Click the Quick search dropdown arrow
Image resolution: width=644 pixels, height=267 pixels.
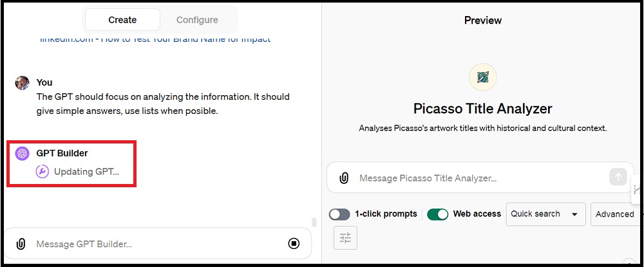click(x=574, y=214)
